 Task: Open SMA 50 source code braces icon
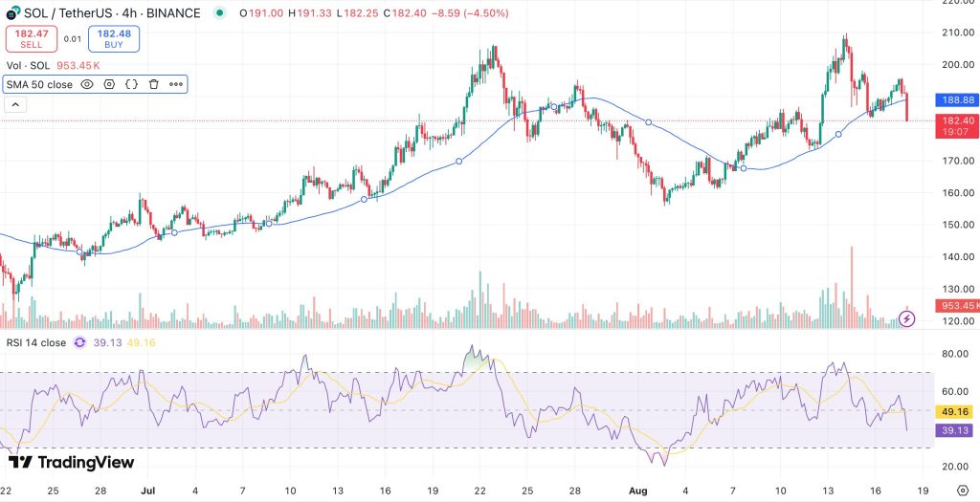[x=131, y=84]
